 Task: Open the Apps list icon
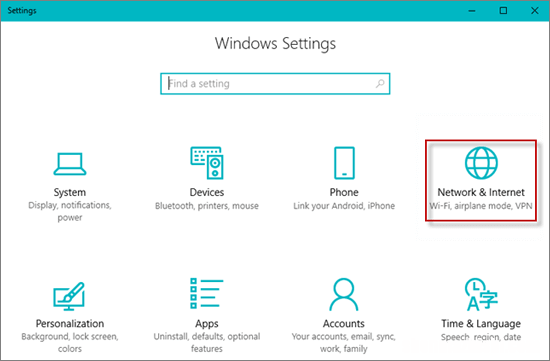[x=207, y=293]
